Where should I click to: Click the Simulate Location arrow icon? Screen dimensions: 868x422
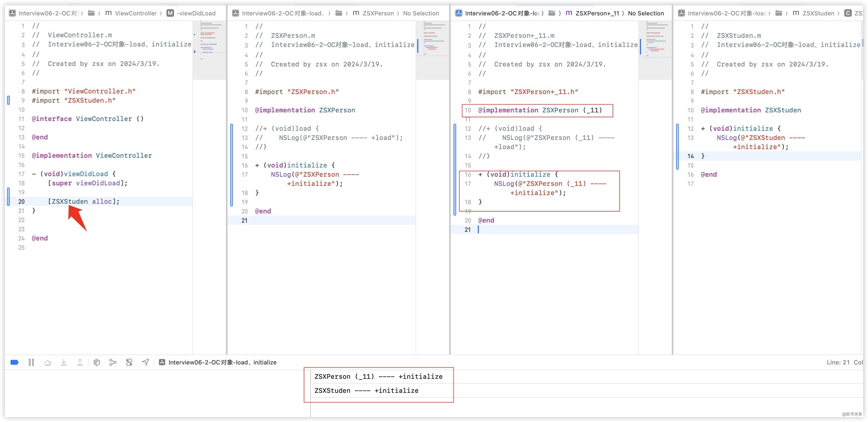[145, 362]
